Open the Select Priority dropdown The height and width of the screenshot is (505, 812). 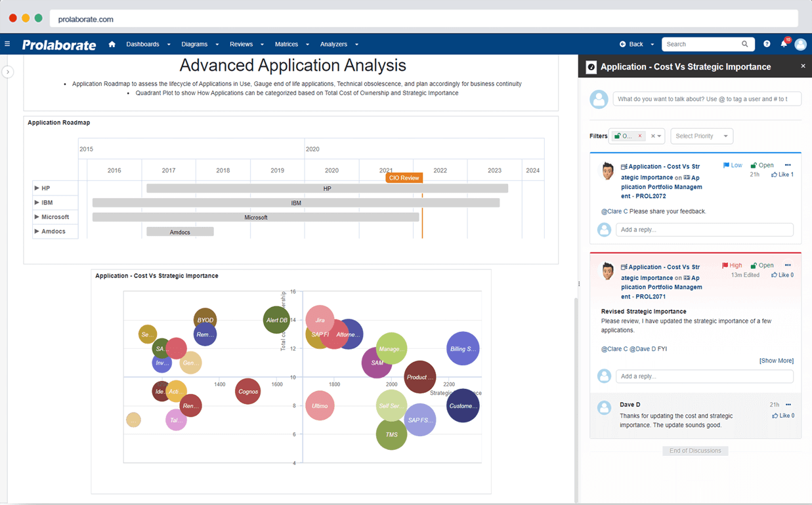pyautogui.click(x=701, y=136)
